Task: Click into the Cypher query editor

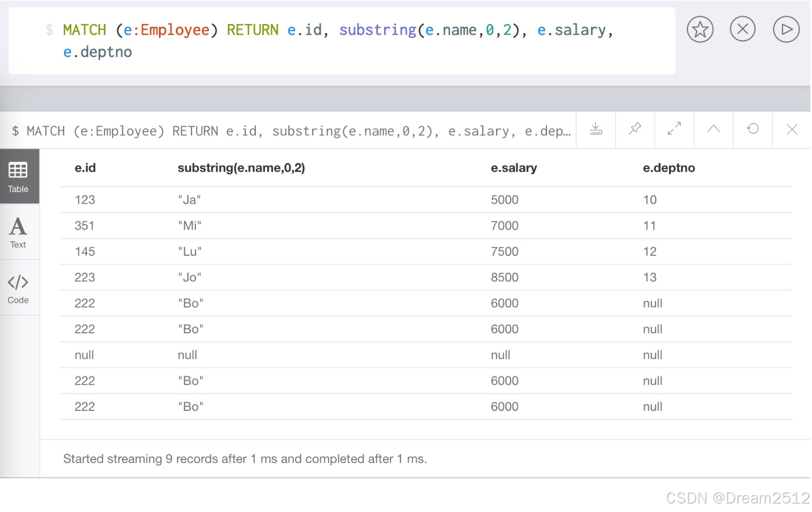Action: [342, 41]
